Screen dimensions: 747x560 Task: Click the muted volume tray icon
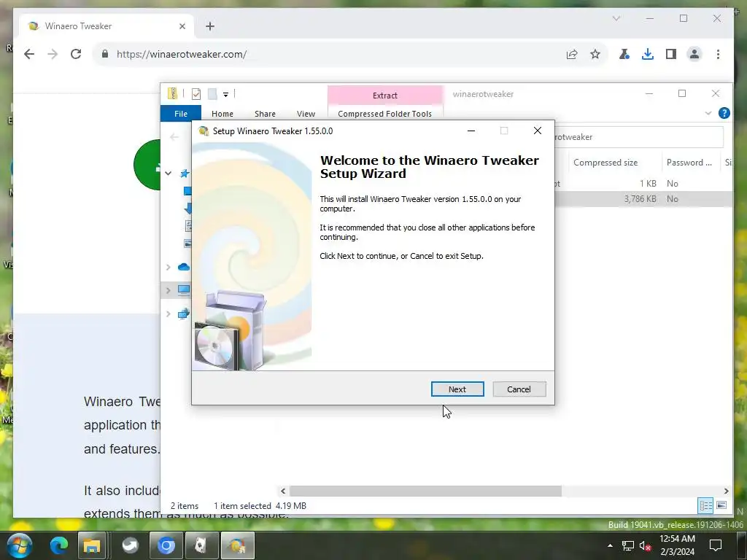click(x=646, y=545)
